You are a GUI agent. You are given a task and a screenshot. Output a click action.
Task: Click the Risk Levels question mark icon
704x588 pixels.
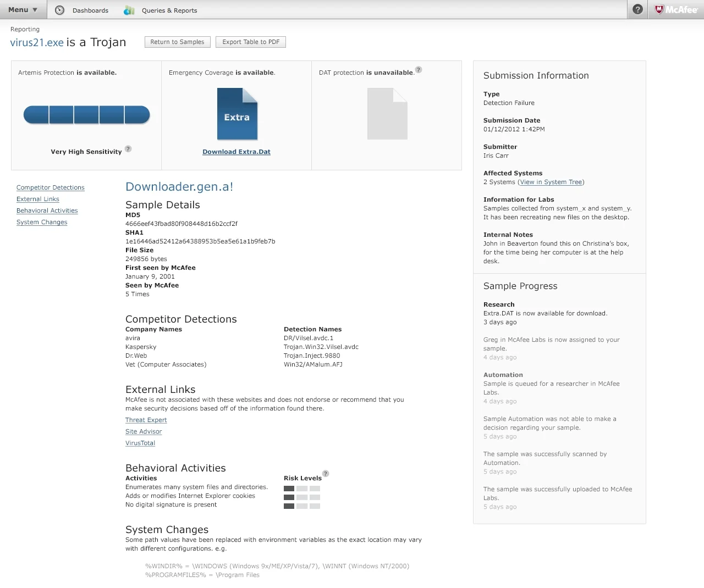point(326,473)
